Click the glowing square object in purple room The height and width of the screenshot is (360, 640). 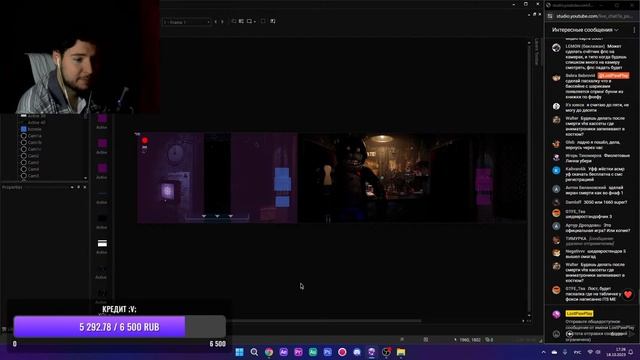pyautogui.click(x=167, y=191)
